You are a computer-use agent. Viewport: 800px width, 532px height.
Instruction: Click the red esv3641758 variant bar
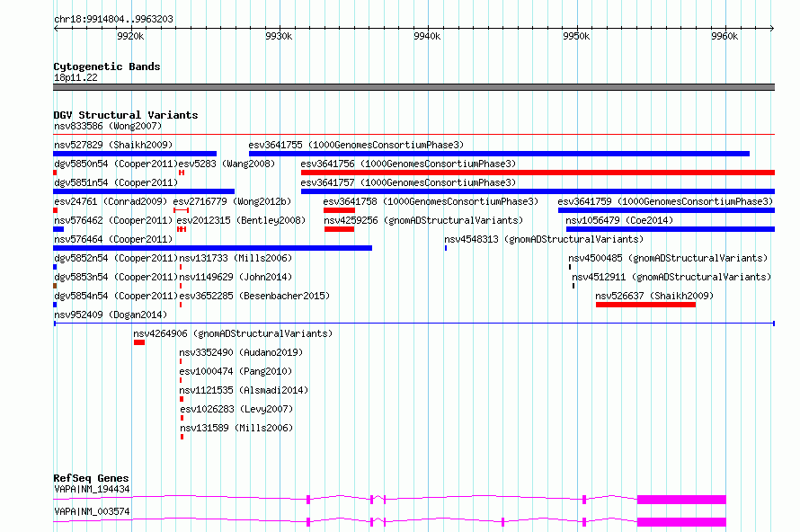(339, 210)
